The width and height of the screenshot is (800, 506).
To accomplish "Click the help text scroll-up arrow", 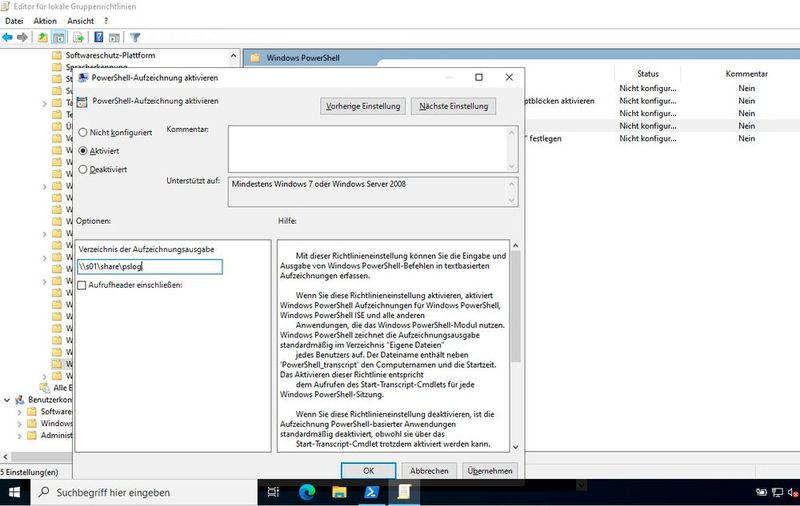I will (515, 245).
